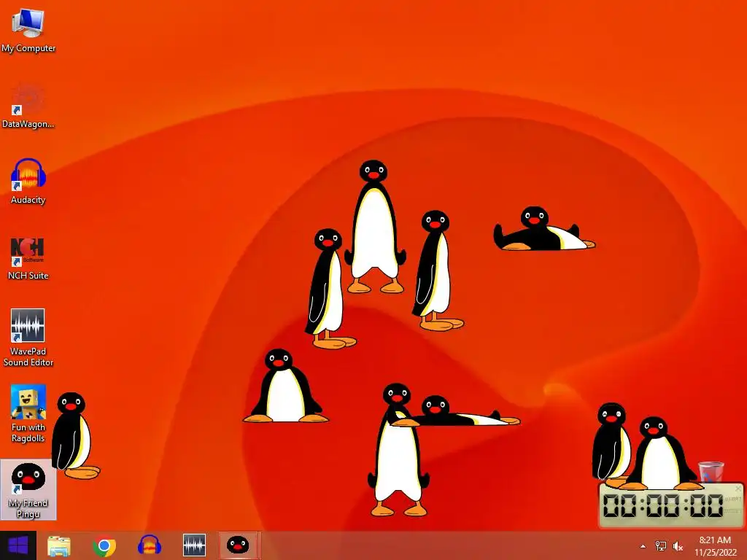Open the My Computer desktop icon

28,28
